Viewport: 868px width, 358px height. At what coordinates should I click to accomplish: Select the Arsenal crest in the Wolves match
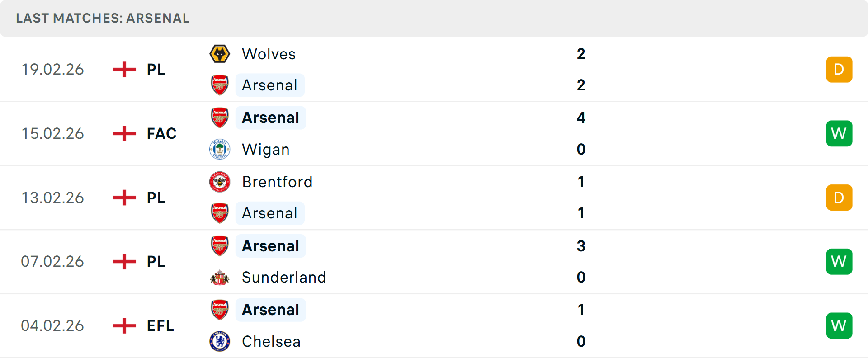[x=220, y=85]
